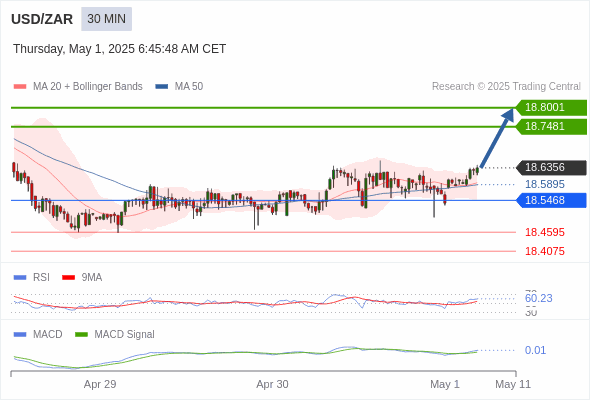The height and width of the screenshot is (400, 590).
Task: Click the Trading Central research credit
Action: (506, 87)
